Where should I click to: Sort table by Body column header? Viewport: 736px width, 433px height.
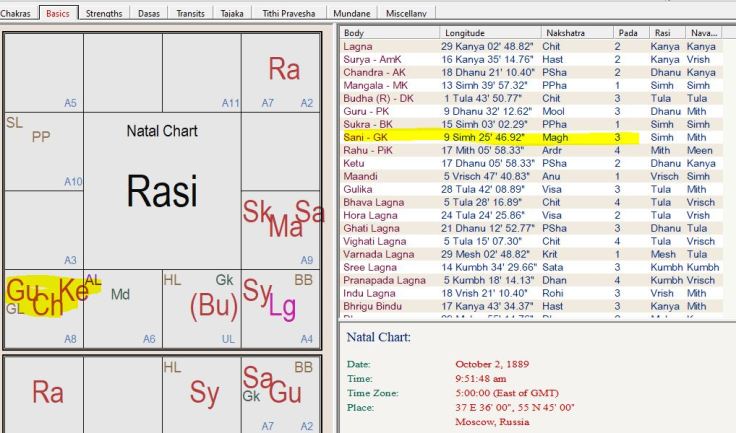tap(388, 33)
